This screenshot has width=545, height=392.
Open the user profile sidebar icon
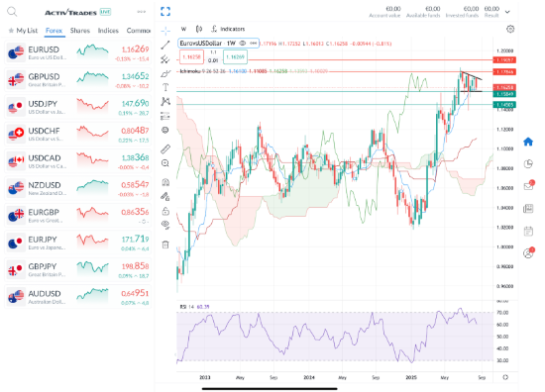528,253
